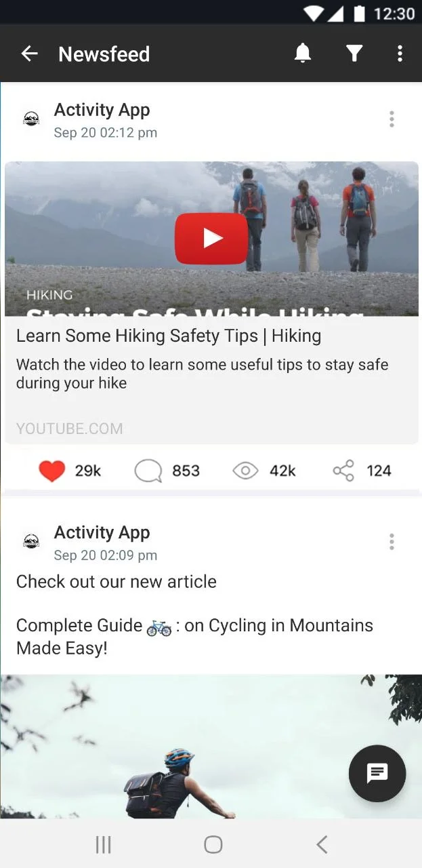Expand options for the cycling article post
422x868 pixels.
[x=392, y=541]
